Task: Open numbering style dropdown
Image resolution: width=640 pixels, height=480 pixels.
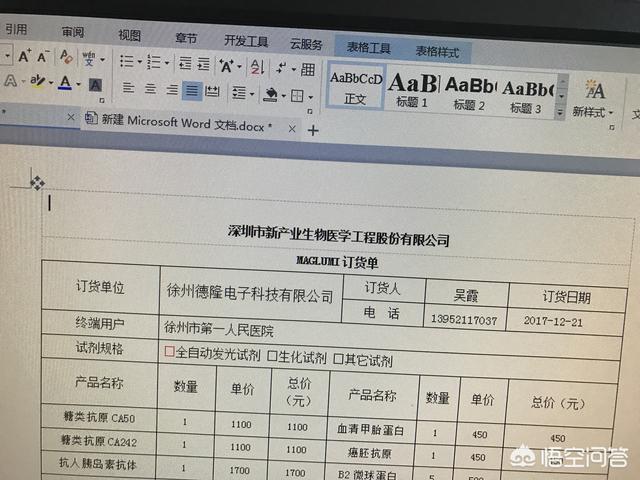Action: pyautogui.click(x=167, y=63)
